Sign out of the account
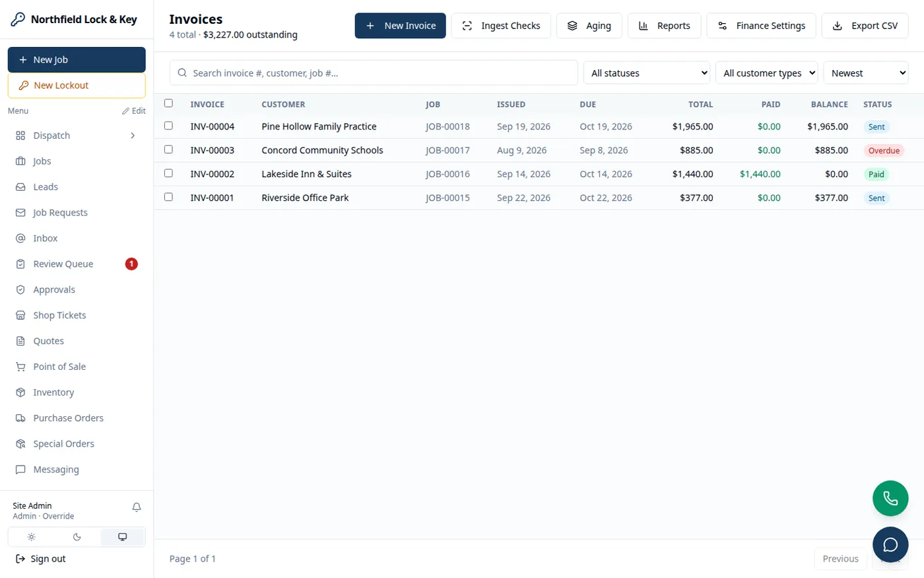The width and height of the screenshot is (924, 578). tap(41, 559)
